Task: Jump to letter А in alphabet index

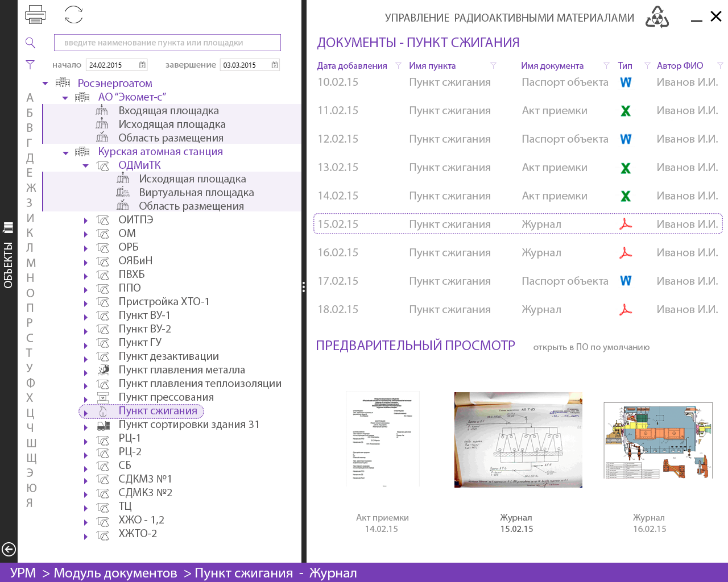Action: 30,98
